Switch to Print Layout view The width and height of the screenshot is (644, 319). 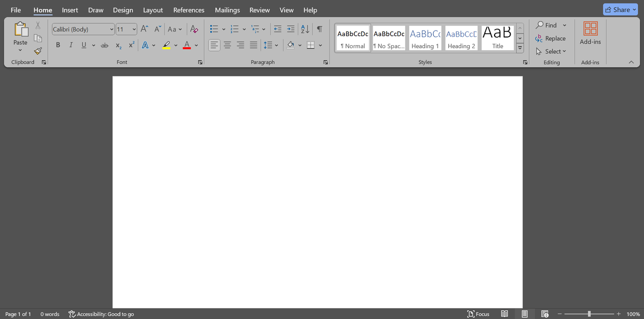click(524, 314)
